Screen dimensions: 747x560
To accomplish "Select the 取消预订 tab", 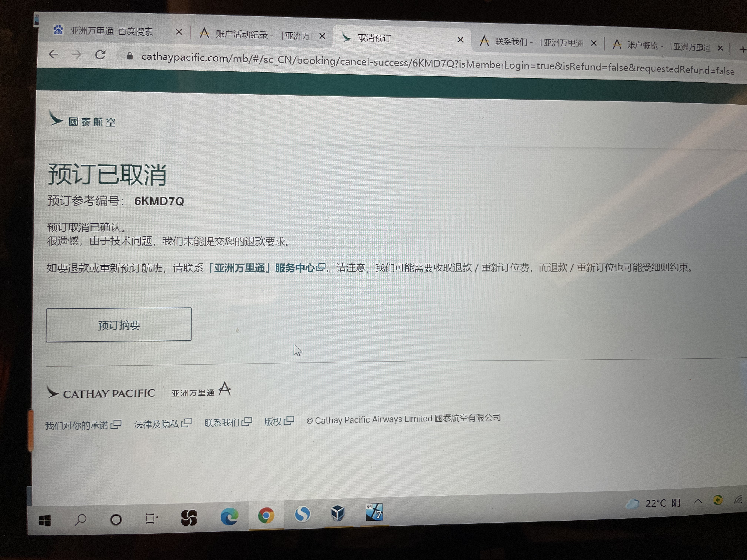I will tap(400, 39).
